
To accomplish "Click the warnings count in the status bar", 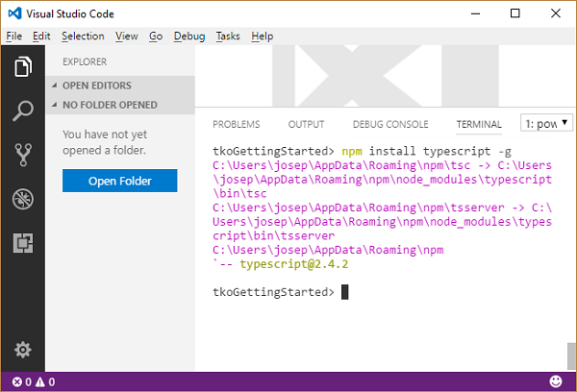I will [x=45, y=382].
